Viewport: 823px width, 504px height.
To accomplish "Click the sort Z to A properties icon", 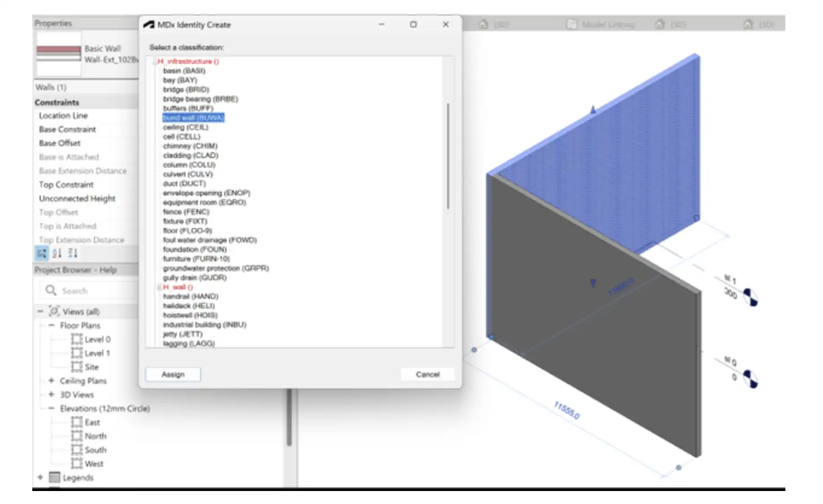I will tap(73, 253).
